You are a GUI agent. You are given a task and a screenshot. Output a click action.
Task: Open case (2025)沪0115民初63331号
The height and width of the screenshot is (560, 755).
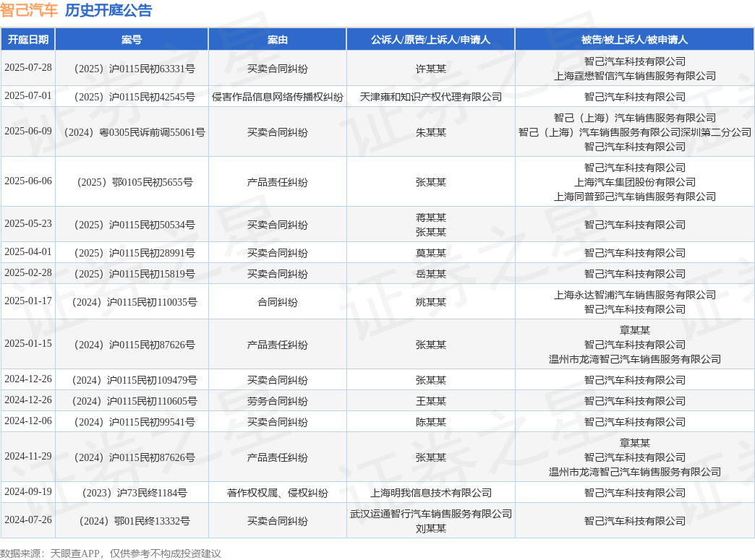click(132, 69)
